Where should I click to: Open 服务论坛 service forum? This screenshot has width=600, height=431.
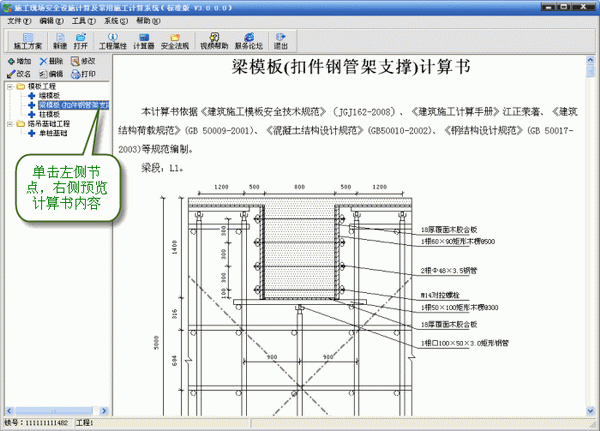click(248, 40)
